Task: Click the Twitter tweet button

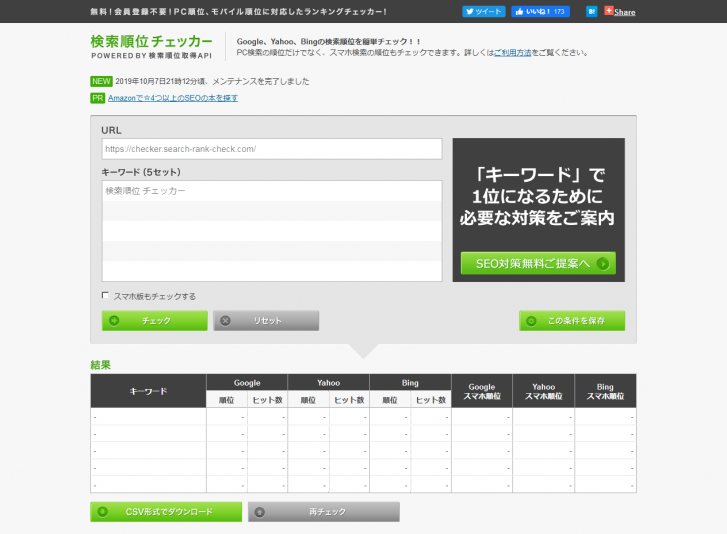Action: tap(484, 12)
